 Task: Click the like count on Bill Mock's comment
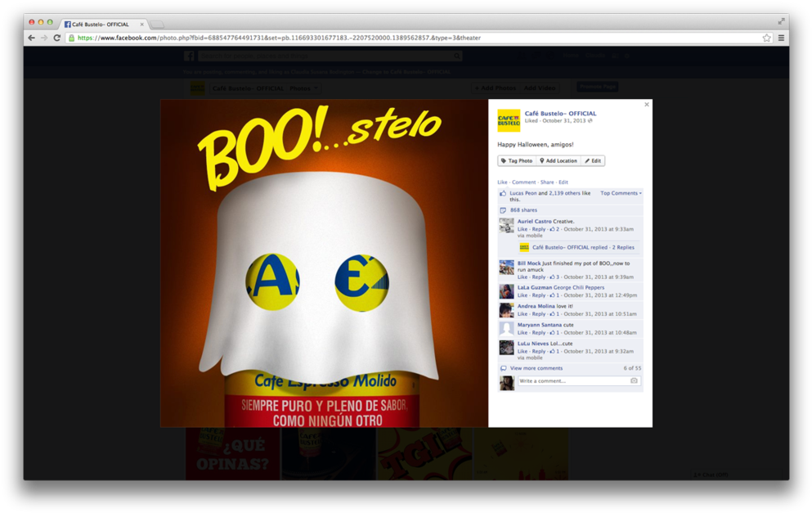(x=554, y=277)
